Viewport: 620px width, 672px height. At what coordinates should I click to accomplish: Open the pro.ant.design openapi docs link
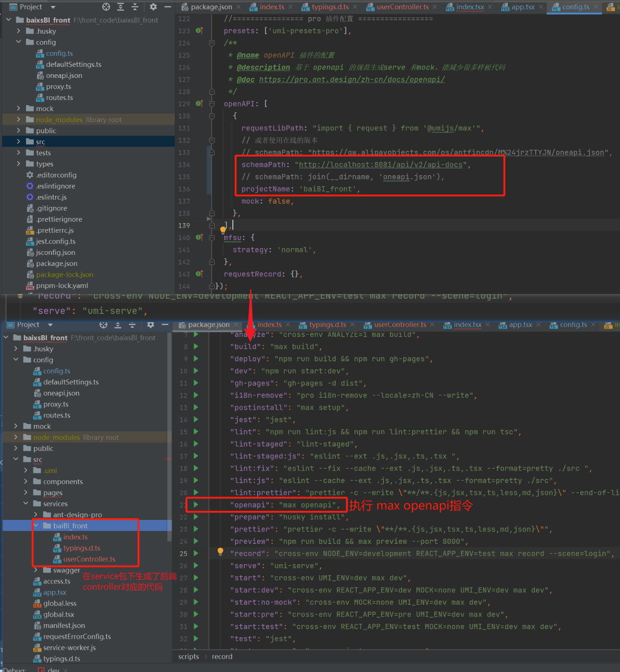(x=352, y=79)
